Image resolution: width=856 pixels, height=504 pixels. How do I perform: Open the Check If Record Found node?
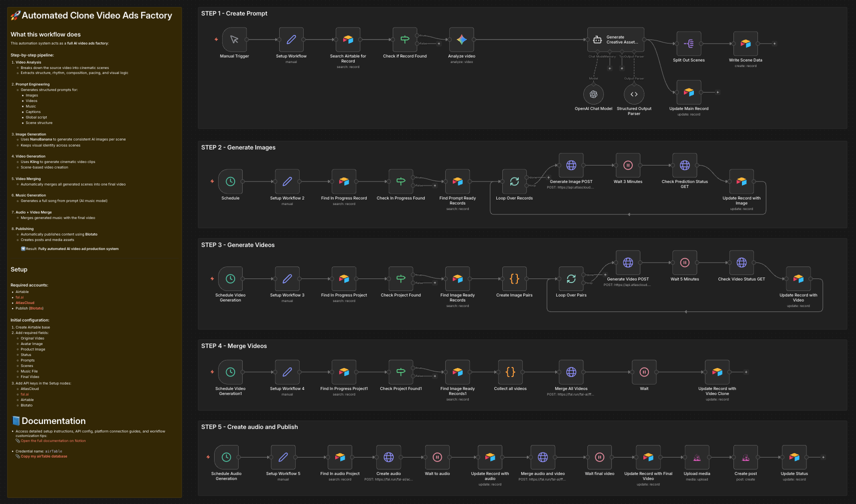405,40
